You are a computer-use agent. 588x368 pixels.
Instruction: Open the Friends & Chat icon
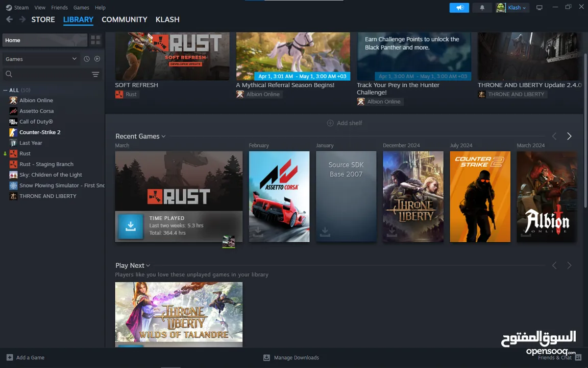click(x=578, y=357)
